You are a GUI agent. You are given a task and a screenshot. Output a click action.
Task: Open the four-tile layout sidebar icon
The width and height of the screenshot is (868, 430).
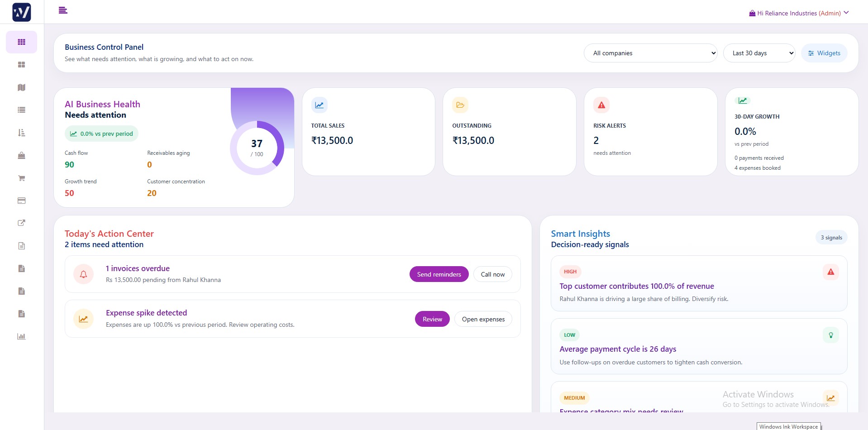[x=21, y=65]
